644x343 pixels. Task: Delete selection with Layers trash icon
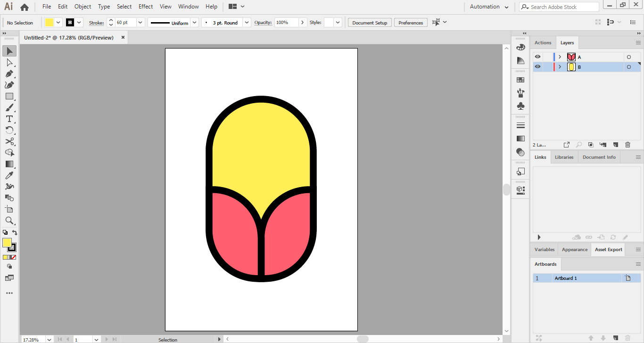point(627,145)
